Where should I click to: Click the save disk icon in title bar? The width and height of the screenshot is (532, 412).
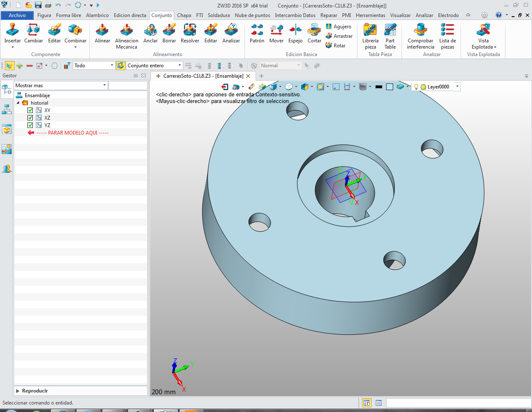[x=38, y=5]
